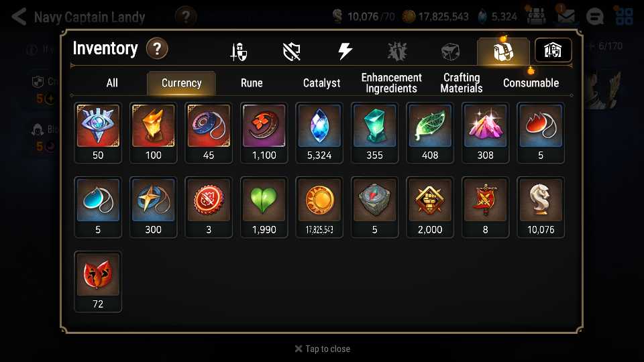This screenshot has width=644, height=362.
Task: Open the weapon and shield equipment category icon
Action: click(239, 52)
